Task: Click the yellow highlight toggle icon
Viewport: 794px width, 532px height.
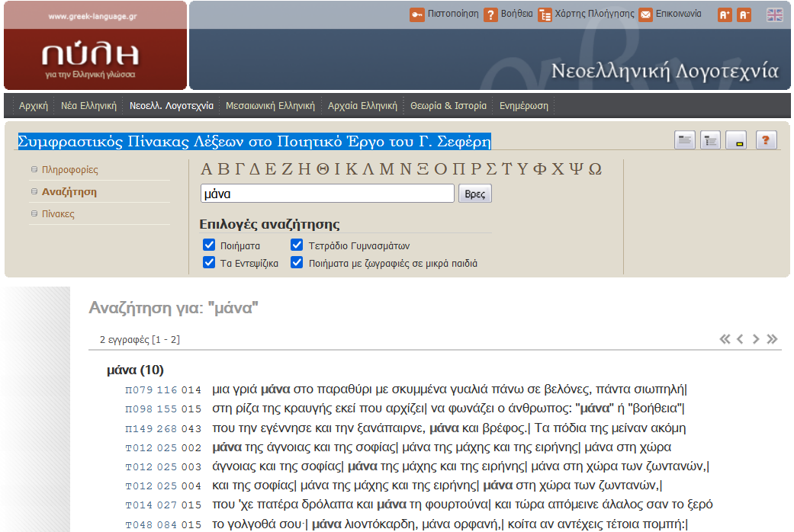Action: pos(736,139)
